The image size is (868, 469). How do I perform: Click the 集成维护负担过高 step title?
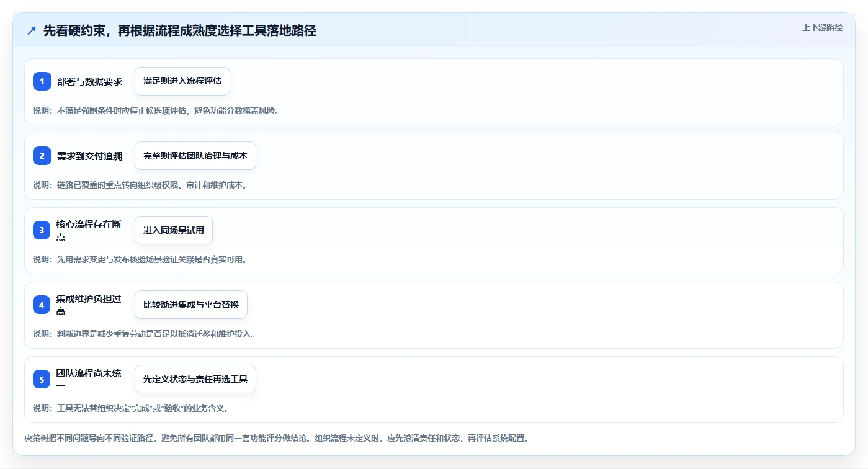[89, 305]
